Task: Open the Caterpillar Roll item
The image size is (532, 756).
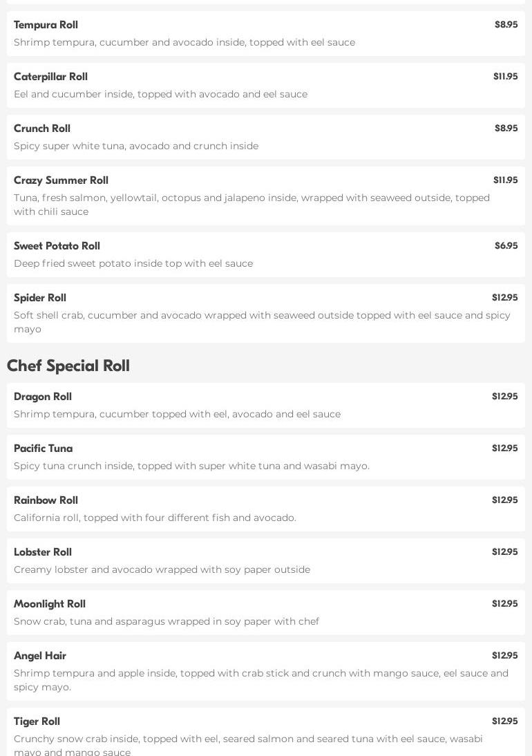Action: (50, 77)
